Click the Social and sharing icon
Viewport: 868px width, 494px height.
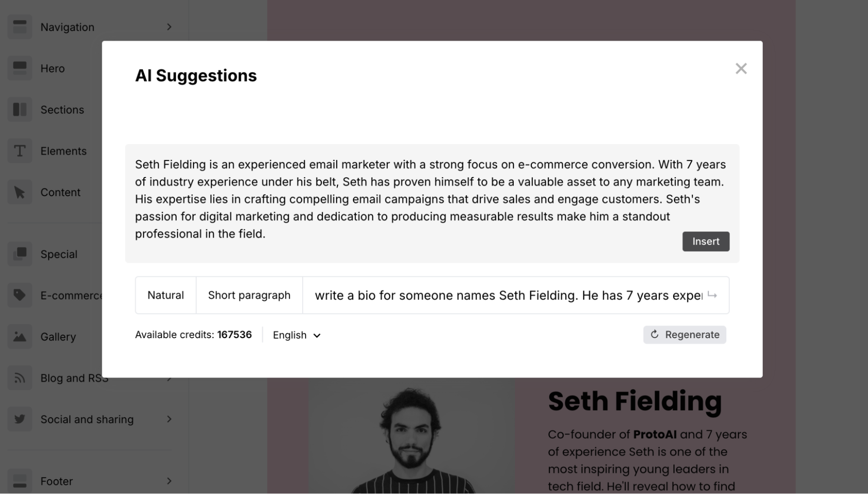coord(20,419)
